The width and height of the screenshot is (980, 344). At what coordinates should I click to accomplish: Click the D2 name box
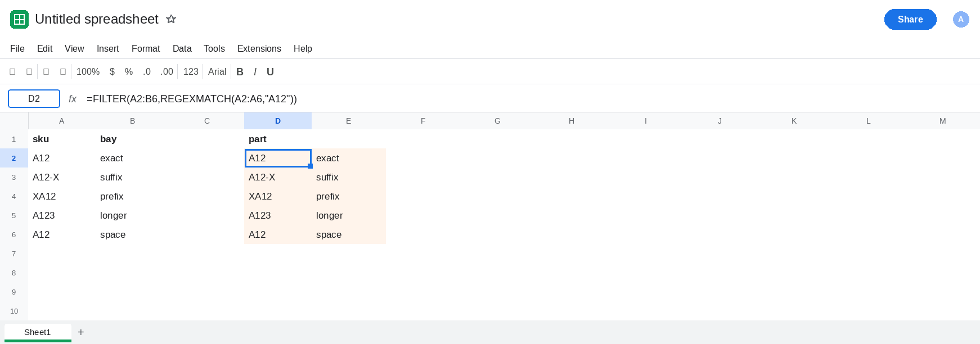click(x=34, y=98)
